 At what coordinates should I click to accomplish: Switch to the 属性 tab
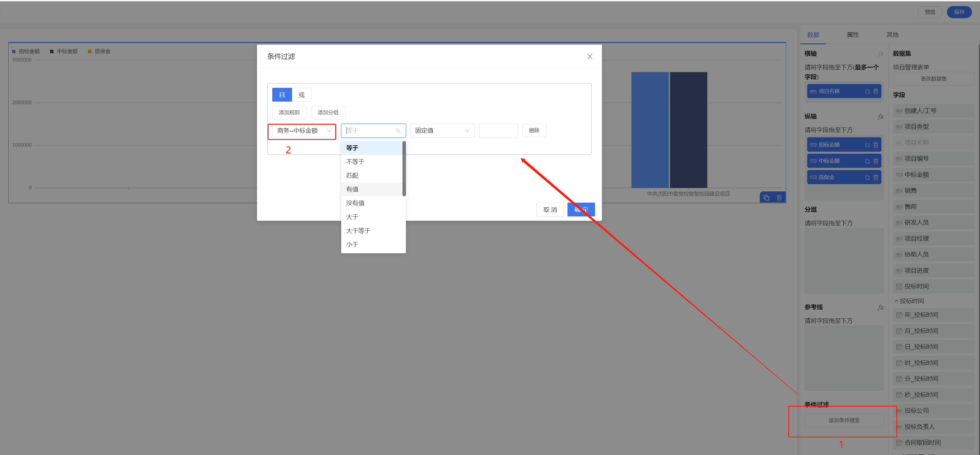853,35
